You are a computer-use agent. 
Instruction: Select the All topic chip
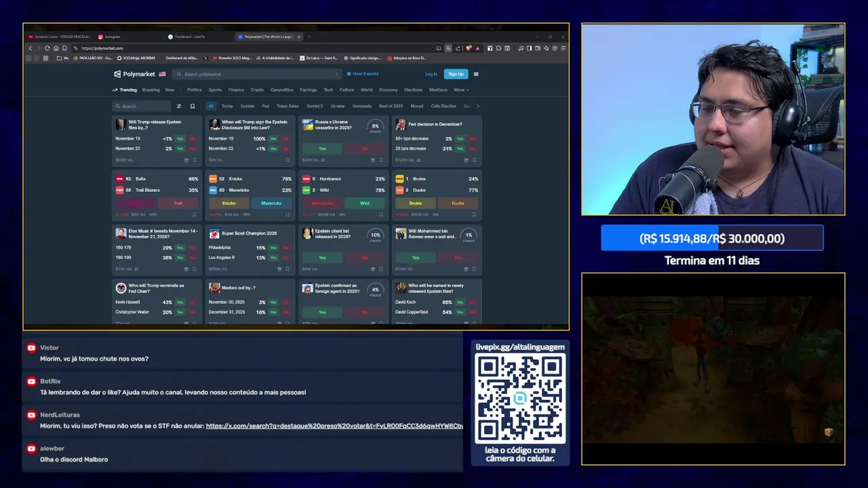tap(211, 106)
